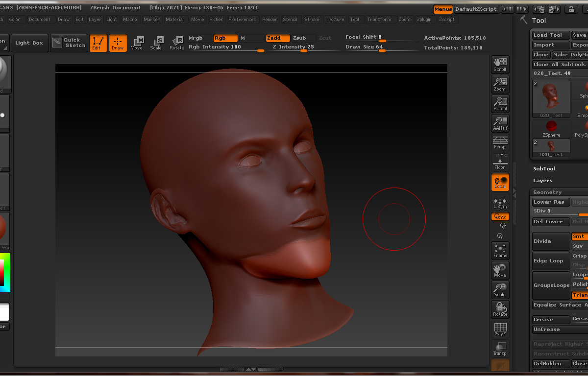Click the Scroll canvas icon
This screenshot has width=588, height=376.
coord(500,64)
